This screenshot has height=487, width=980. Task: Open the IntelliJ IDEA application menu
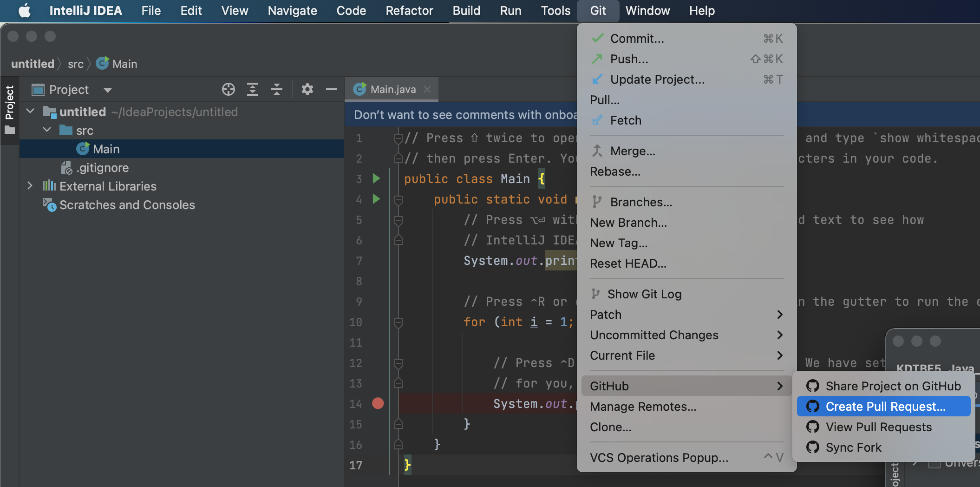(85, 11)
